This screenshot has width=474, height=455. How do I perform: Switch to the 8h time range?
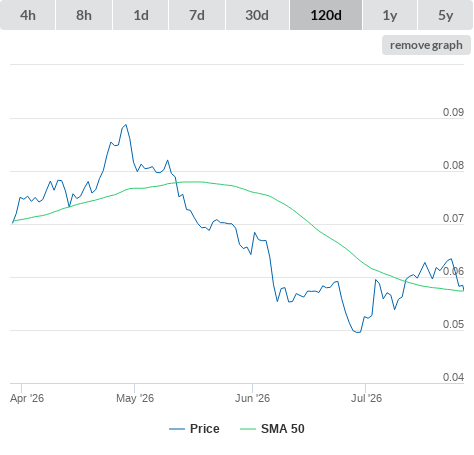click(84, 15)
